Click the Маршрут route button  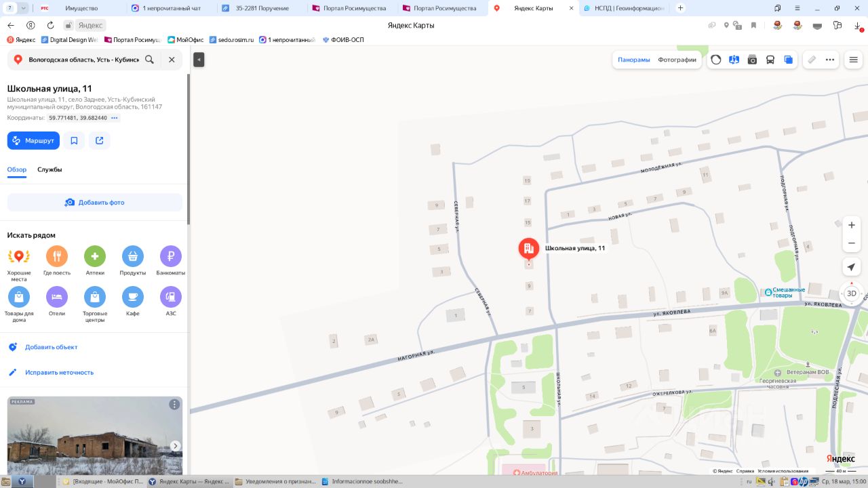33,140
